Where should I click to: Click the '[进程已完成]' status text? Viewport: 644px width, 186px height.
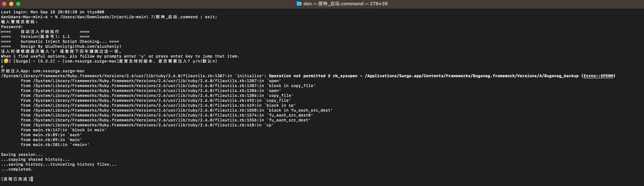[16, 179]
